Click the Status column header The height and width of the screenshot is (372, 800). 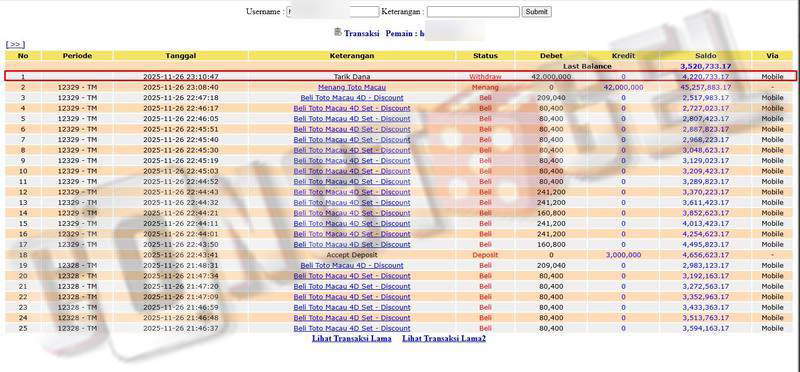click(485, 56)
